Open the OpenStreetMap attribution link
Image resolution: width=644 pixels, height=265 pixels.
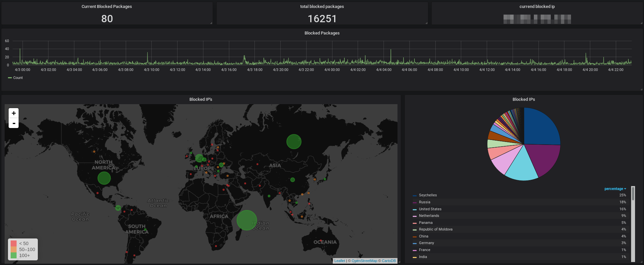364,261
